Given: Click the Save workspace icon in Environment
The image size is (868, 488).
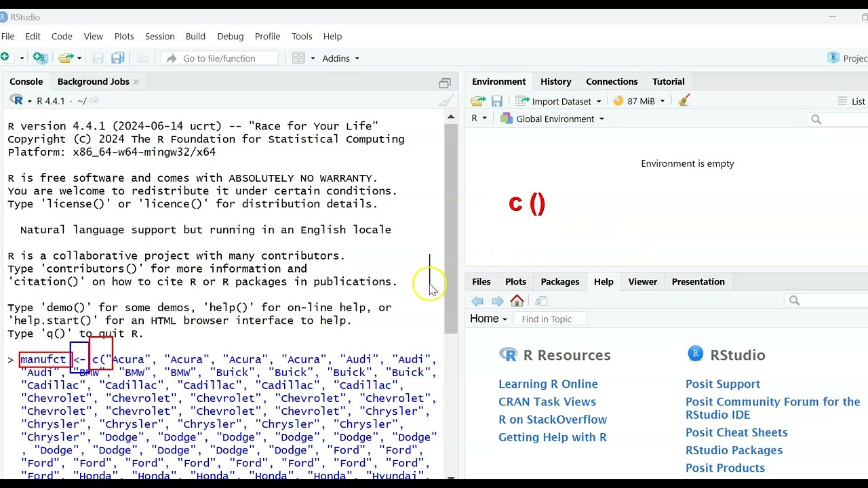Looking at the screenshot, I should click(x=497, y=101).
